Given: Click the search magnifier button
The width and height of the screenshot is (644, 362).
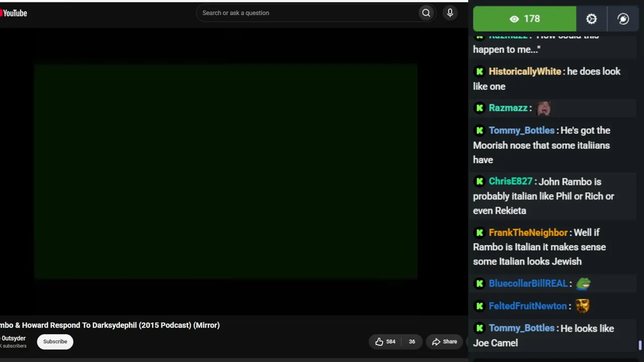Looking at the screenshot, I should [426, 13].
